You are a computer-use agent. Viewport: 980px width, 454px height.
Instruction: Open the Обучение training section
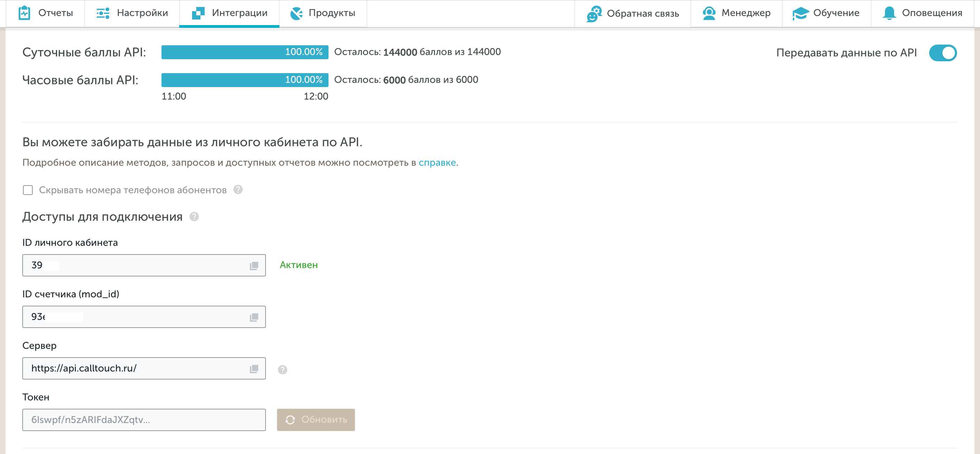tap(826, 13)
